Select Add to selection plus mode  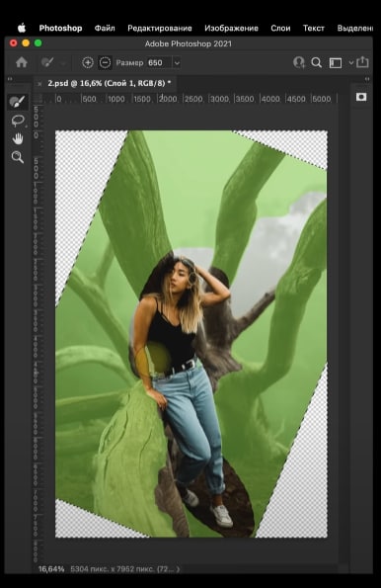coord(88,62)
